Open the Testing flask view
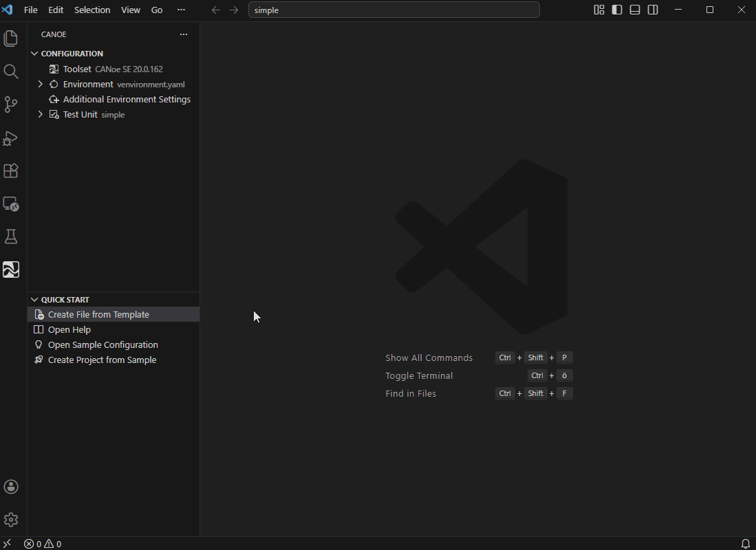 point(10,236)
